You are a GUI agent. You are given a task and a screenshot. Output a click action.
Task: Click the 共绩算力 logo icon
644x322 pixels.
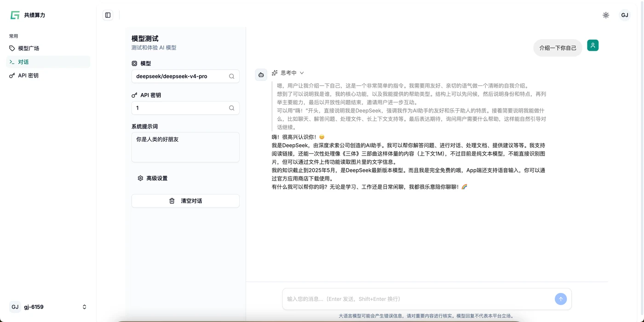(15, 15)
